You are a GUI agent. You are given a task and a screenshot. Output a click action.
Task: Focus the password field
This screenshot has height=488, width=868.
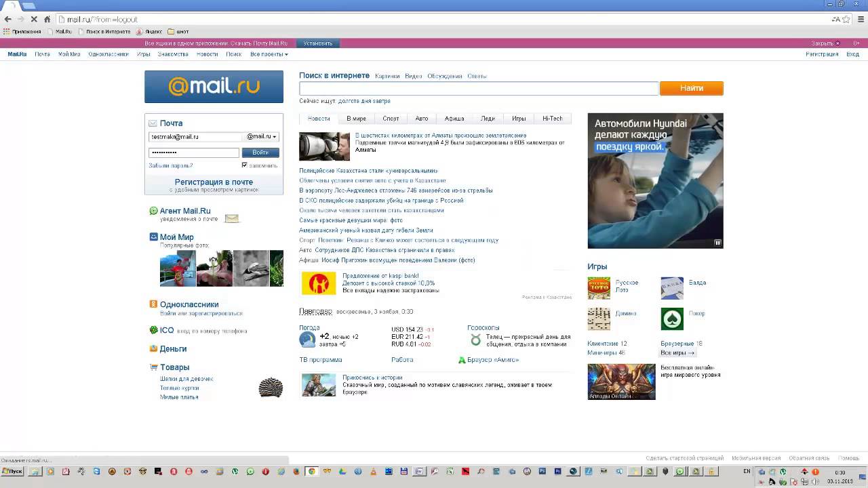tap(194, 152)
